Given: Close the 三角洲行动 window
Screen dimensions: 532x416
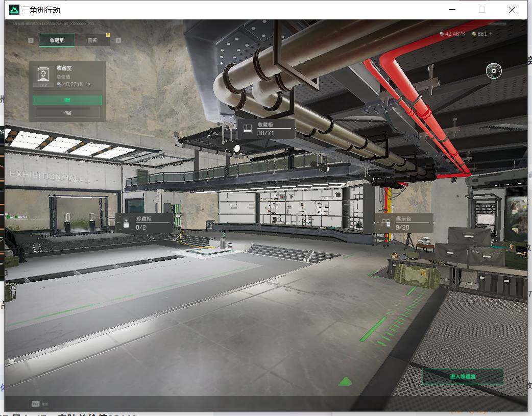Looking at the screenshot, I should [512, 10].
